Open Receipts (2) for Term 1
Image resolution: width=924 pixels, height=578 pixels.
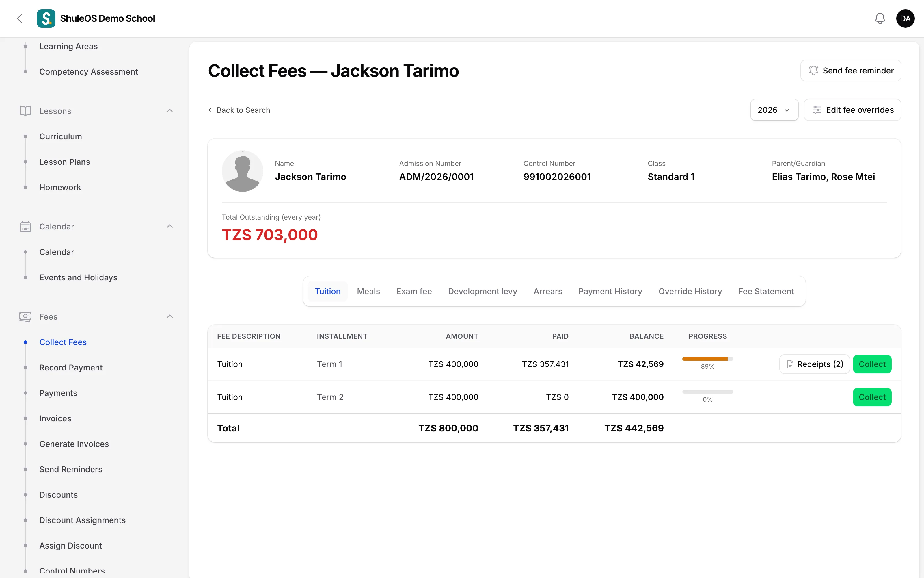pyautogui.click(x=814, y=364)
